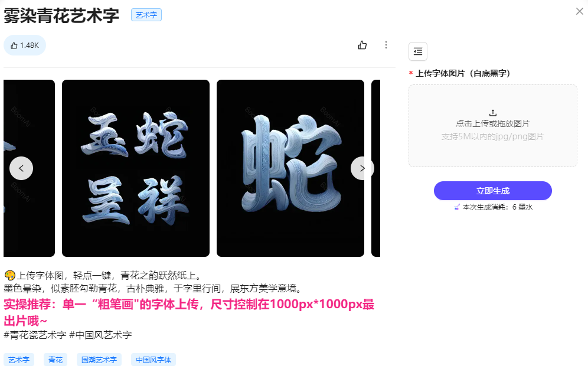Select the 国潮艺术字 tag
588x382 pixels.
pos(99,360)
